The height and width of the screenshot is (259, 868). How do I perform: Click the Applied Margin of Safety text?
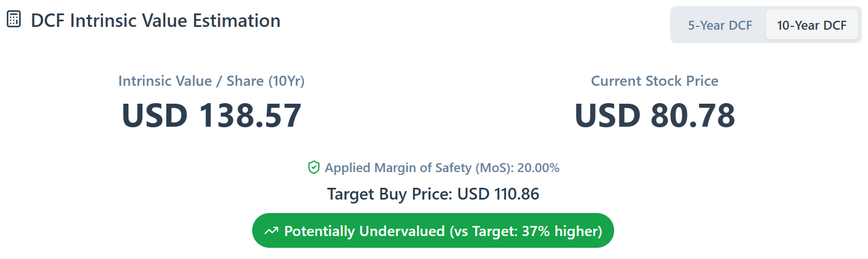click(x=398, y=168)
